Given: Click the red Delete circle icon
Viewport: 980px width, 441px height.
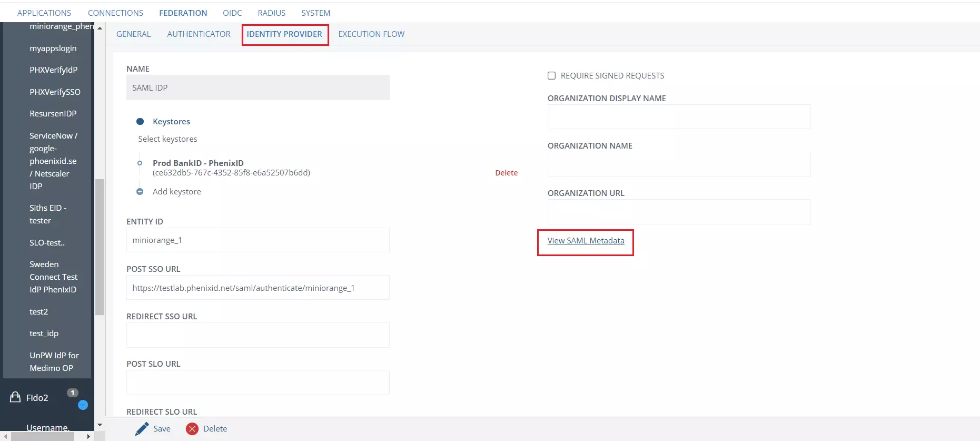Looking at the screenshot, I should pyautogui.click(x=192, y=429).
